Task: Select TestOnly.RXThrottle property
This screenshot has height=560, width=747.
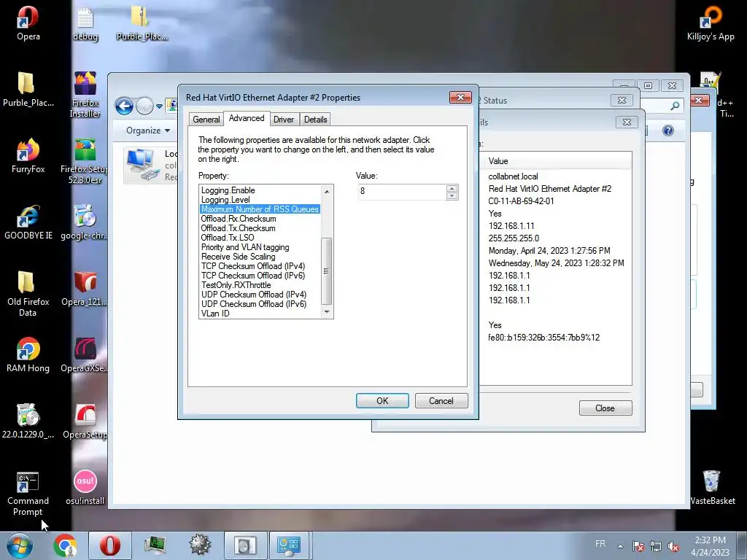Action: click(260, 285)
